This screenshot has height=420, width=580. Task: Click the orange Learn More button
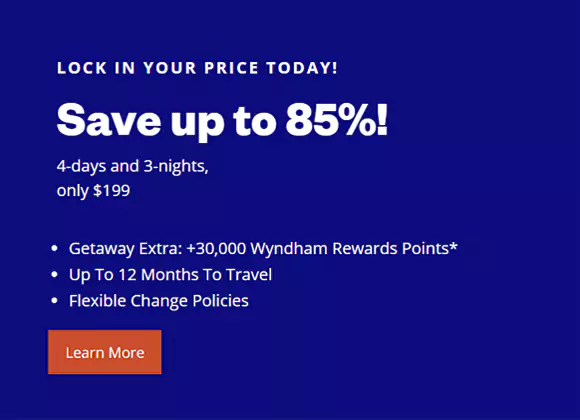coord(105,352)
